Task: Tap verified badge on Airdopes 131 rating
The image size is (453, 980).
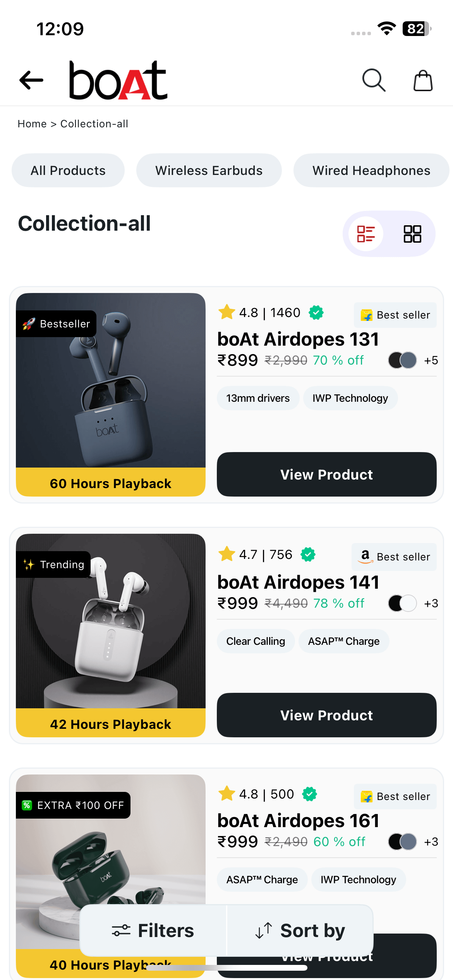Action: coord(316,312)
